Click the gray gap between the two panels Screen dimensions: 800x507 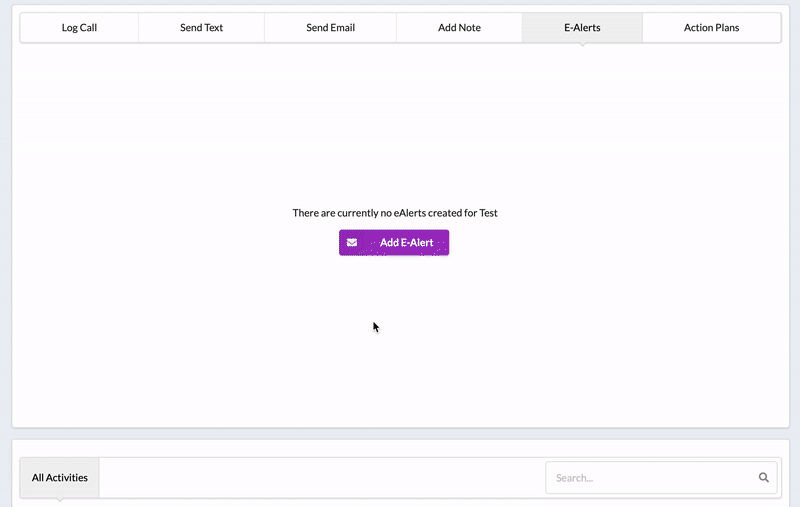pos(400,434)
